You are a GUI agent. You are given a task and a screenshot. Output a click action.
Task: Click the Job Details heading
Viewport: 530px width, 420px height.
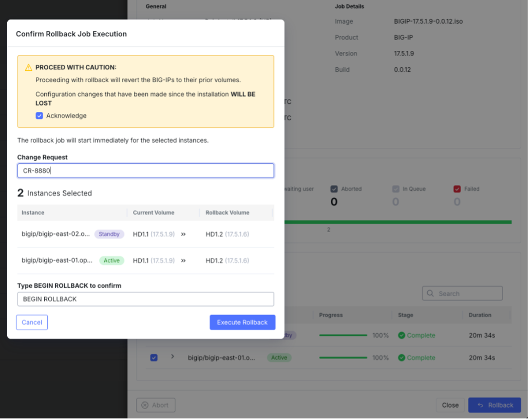(350, 7)
